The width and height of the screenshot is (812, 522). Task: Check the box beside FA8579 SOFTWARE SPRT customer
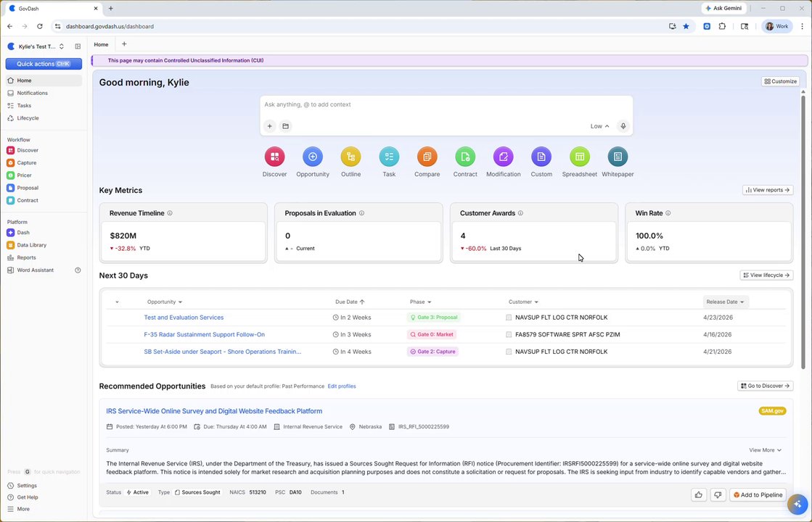pyautogui.click(x=509, y=335)
